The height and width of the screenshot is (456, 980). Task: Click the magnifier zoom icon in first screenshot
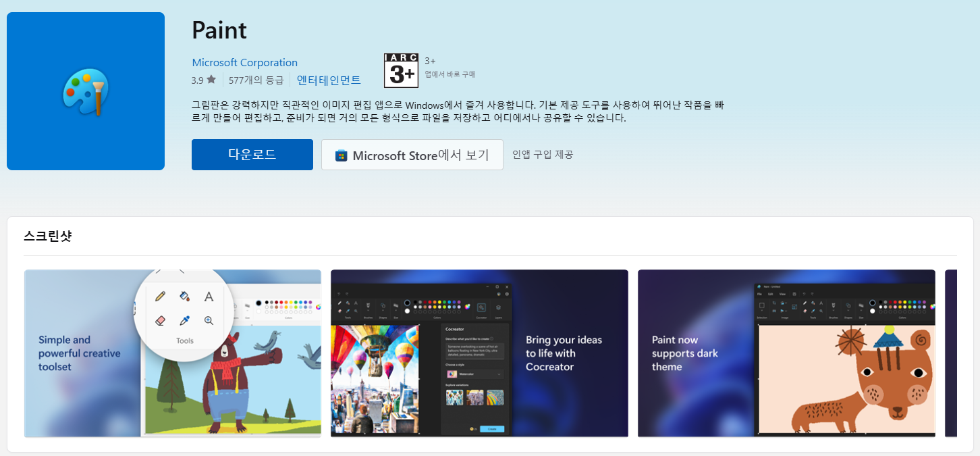tap(209, 321)
